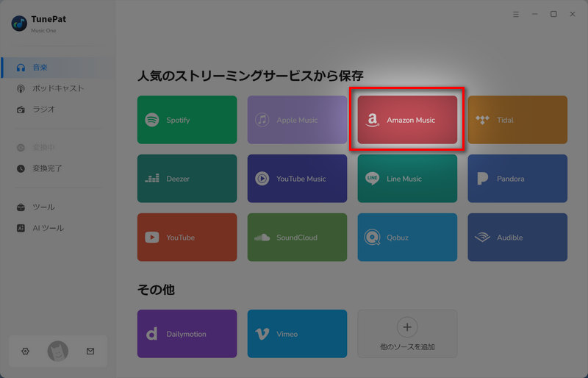Click the red YouTube play icon
The height and width of the screenshot is (378, 588).
point(152,238)
